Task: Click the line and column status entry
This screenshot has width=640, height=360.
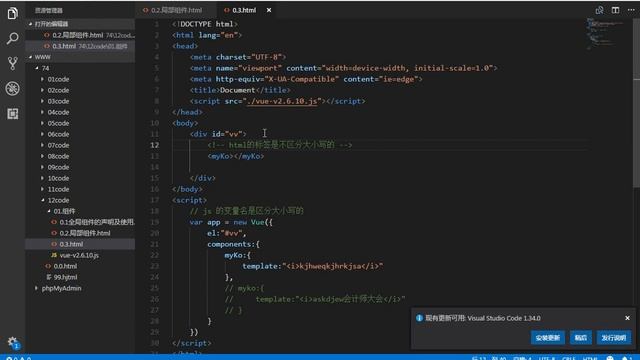Action: pyautogui.click(x=488, y=358)
